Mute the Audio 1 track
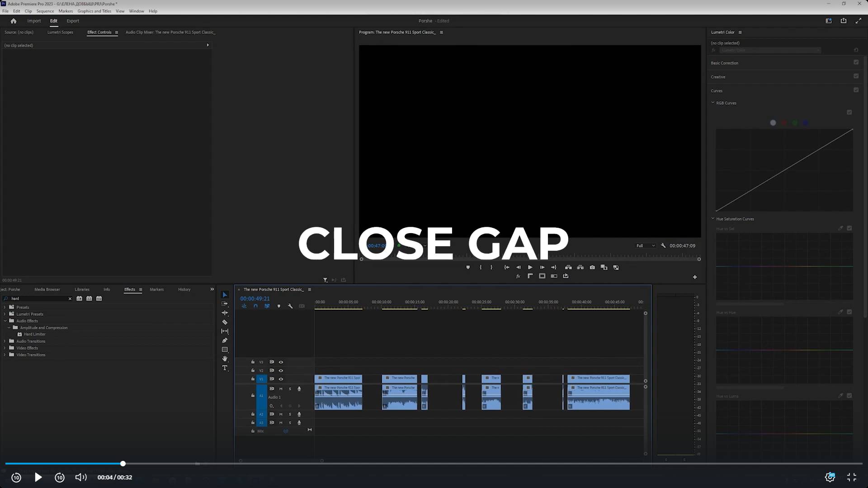 pyautogui.click(x=281, y=389)
